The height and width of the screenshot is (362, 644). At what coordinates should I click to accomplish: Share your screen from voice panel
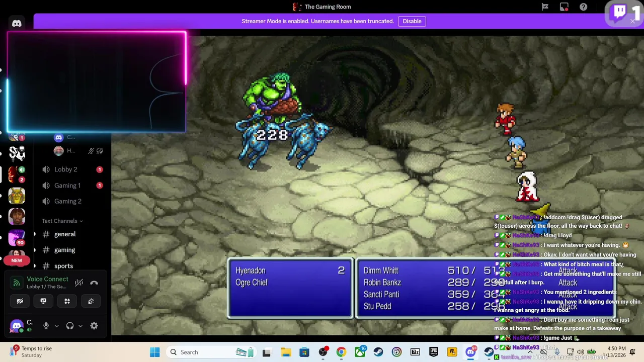click(x=43, y=301)
